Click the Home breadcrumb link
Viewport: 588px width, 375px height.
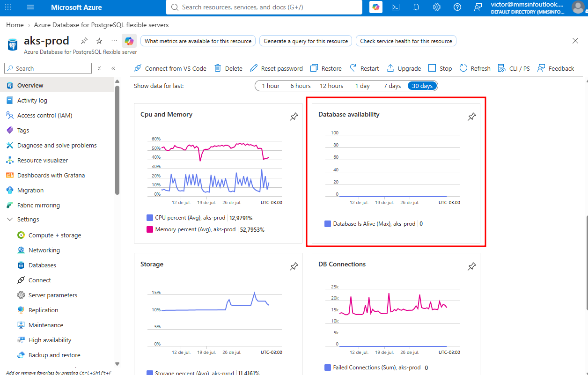coord(15,25)
